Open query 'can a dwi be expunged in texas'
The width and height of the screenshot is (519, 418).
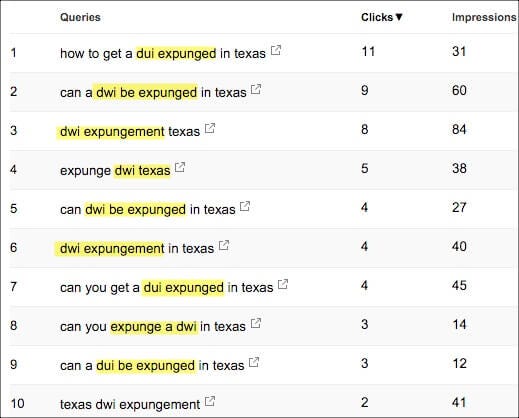153,92
